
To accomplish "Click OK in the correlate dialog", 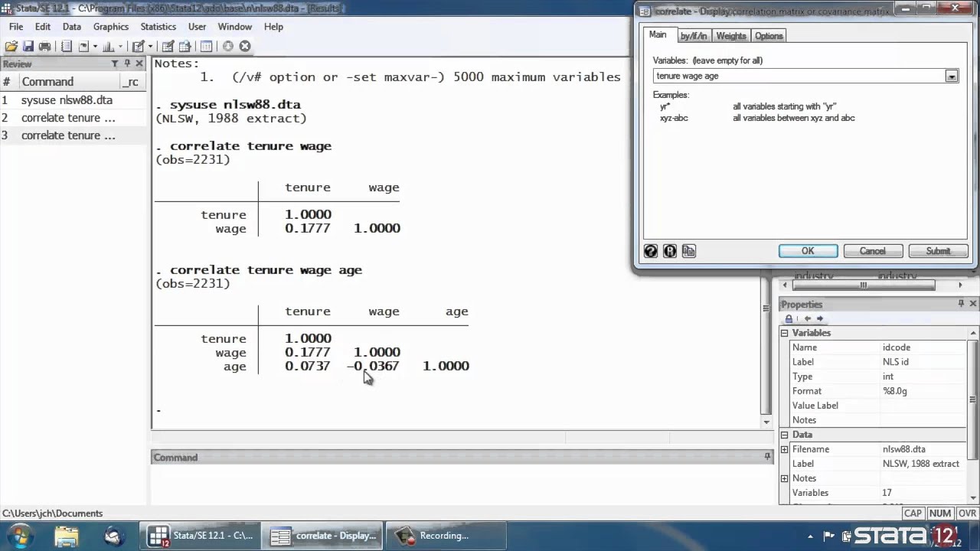I will pyautogui.click(x=808, y=251).
